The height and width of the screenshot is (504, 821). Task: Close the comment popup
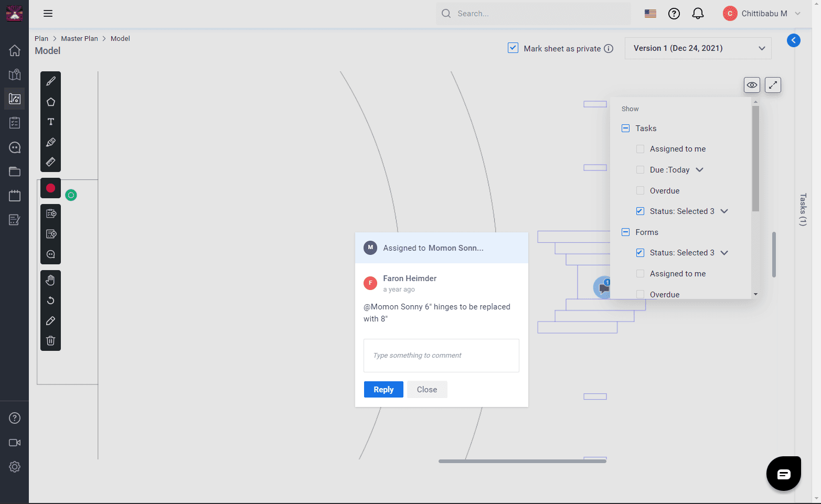pyautogui.click(x=427, y=390)
